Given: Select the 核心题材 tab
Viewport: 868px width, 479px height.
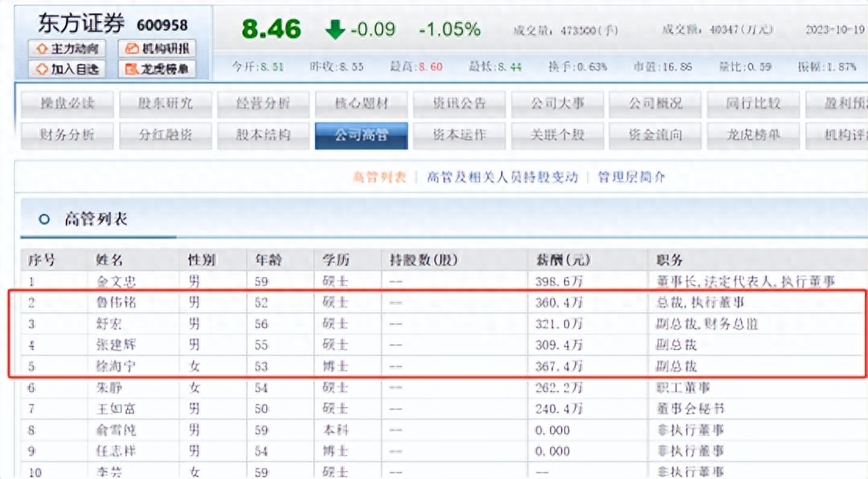Looking at the screenshot, I should [x=361, y=103].
